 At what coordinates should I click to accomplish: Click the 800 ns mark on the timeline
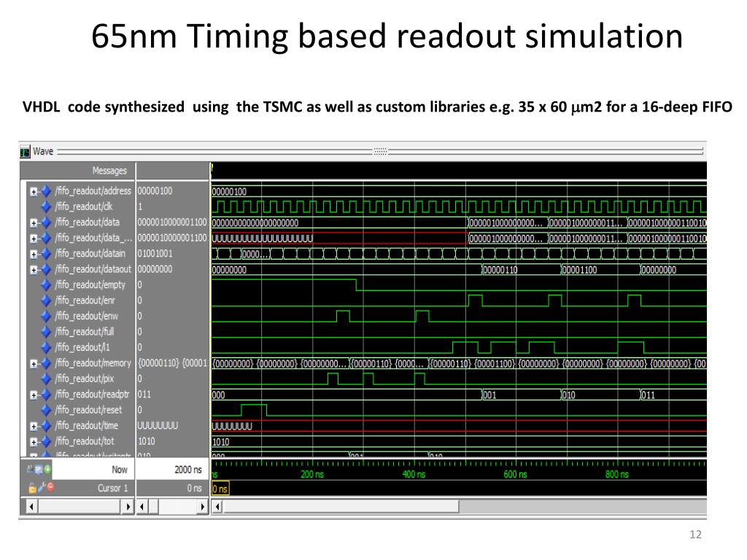(x=617, y=474)
